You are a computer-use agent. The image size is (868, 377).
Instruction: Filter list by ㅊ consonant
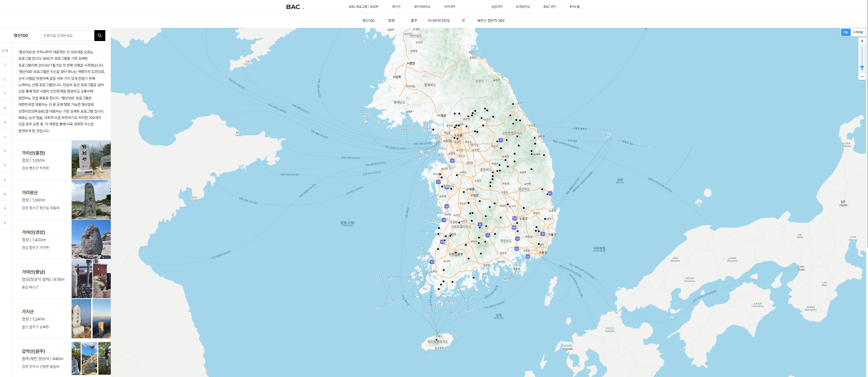pyautogui.click(x=5, y=180)
